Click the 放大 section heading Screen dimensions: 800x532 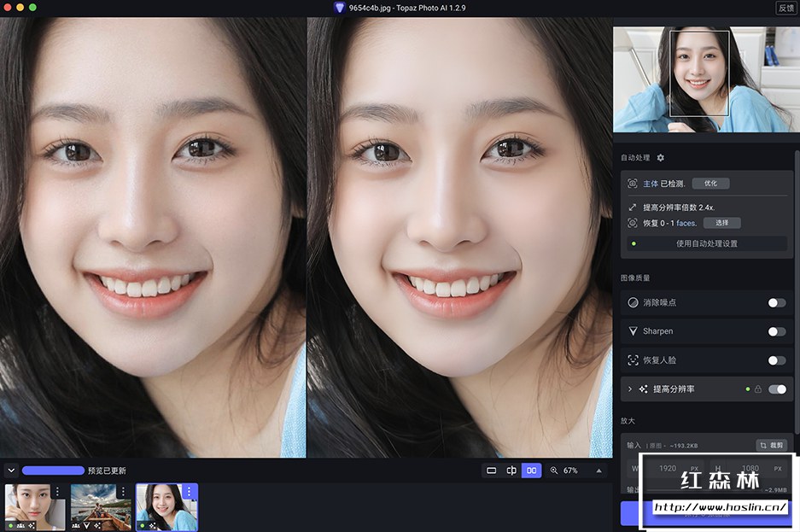pos(628,421)
